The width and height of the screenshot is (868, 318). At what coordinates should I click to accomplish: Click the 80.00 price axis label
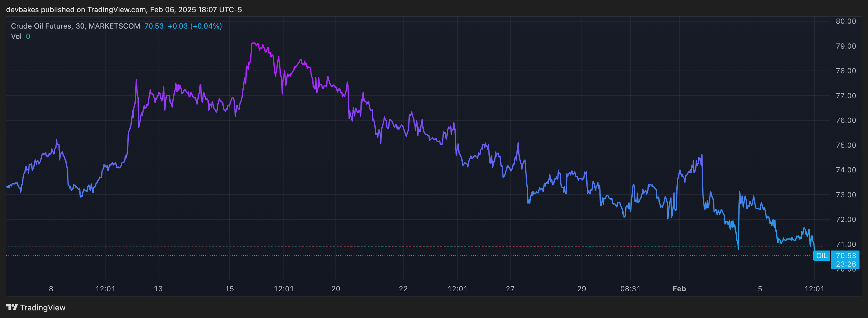pos(846,21)
